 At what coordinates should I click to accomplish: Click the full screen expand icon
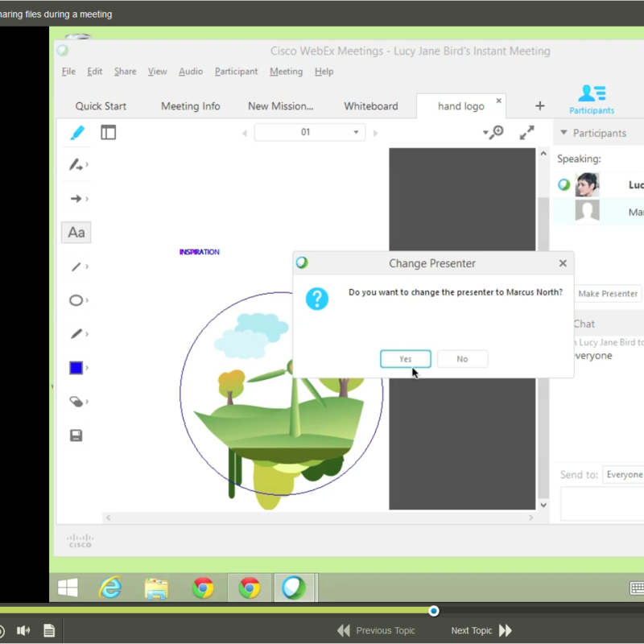click(x=526, y=132)
